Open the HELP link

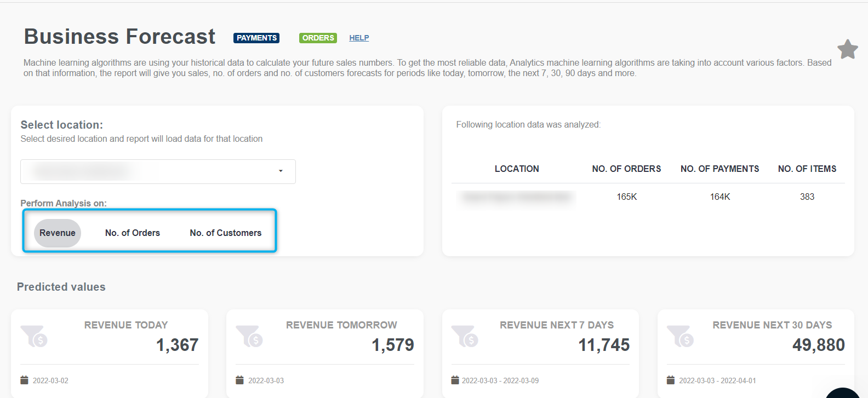(x=359, y=38)
